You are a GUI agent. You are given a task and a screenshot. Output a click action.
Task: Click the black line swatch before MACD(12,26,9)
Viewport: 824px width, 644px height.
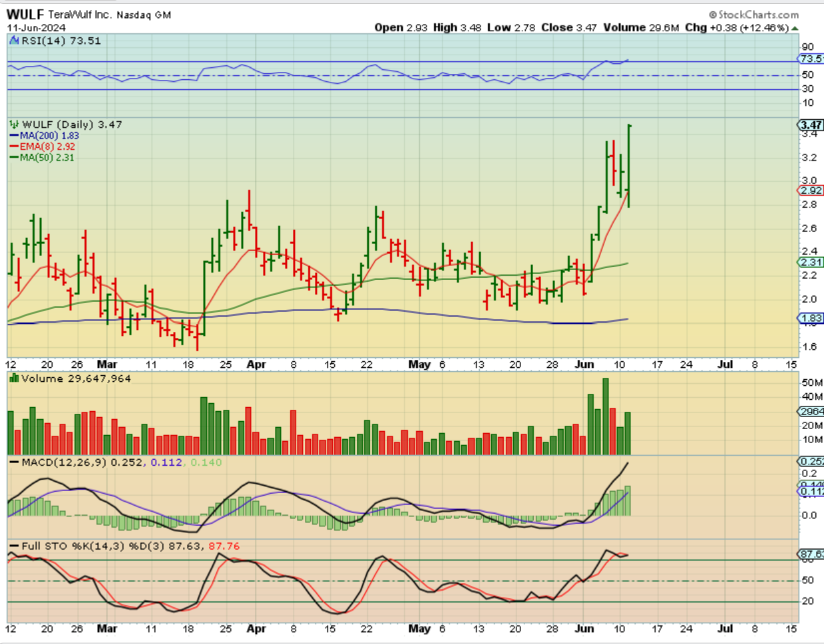[14, 462]
